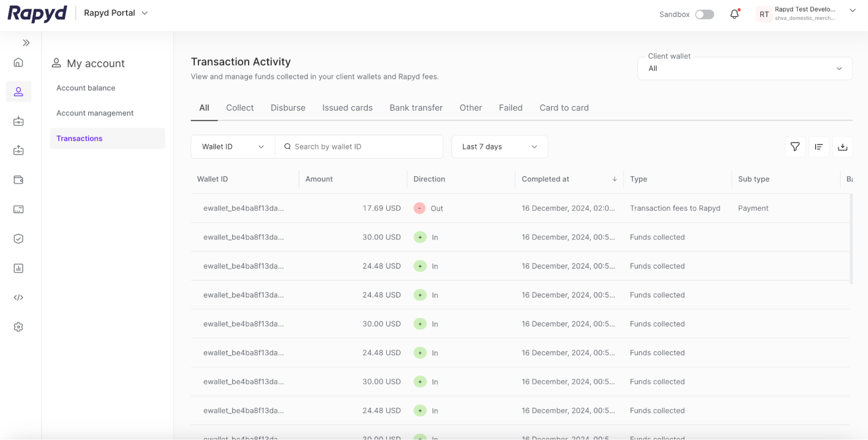
Task: Click the sort order icon next to filter
Action: pos(818,147)
